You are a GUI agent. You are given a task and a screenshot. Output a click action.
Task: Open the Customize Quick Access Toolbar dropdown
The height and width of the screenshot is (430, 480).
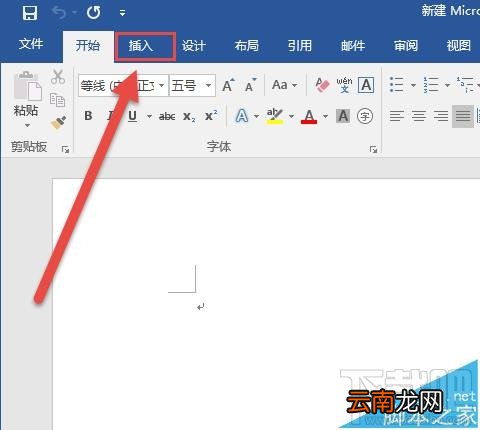tap(122, 13)
